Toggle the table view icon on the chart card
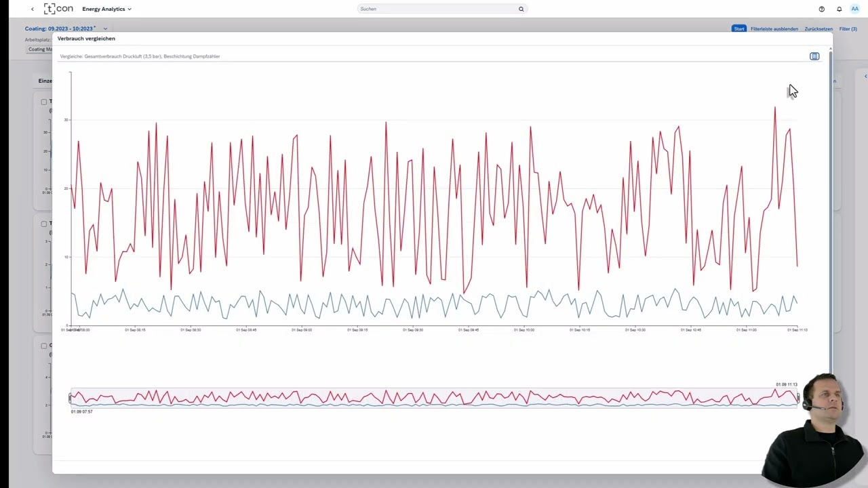868x488 pixels. pos(814,56)
